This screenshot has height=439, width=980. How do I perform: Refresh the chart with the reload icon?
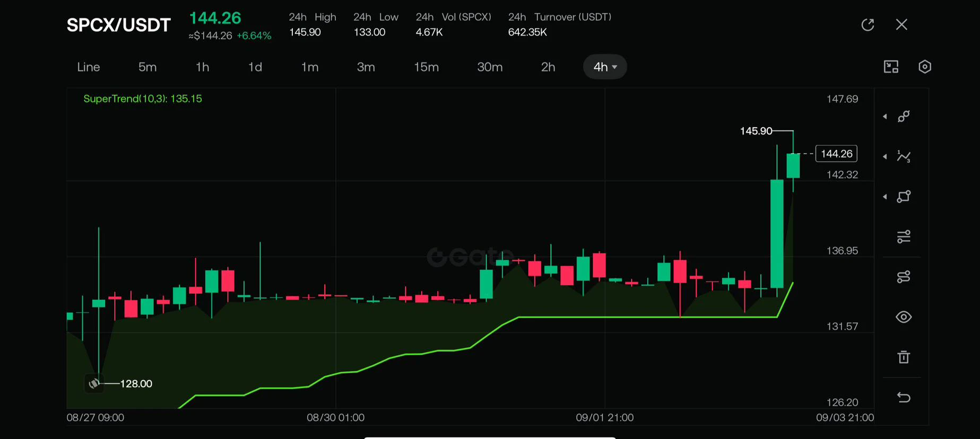coord(868,24)
